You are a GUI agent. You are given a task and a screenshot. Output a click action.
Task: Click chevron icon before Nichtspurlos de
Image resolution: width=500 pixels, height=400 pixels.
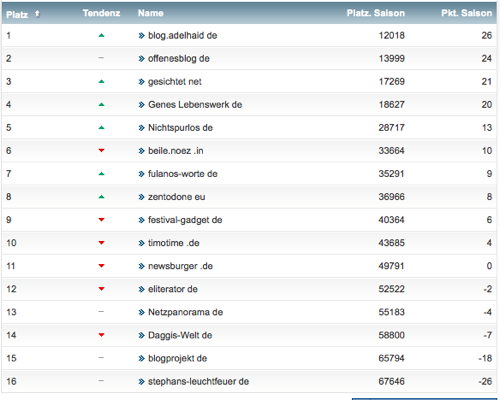pos(141,128)
